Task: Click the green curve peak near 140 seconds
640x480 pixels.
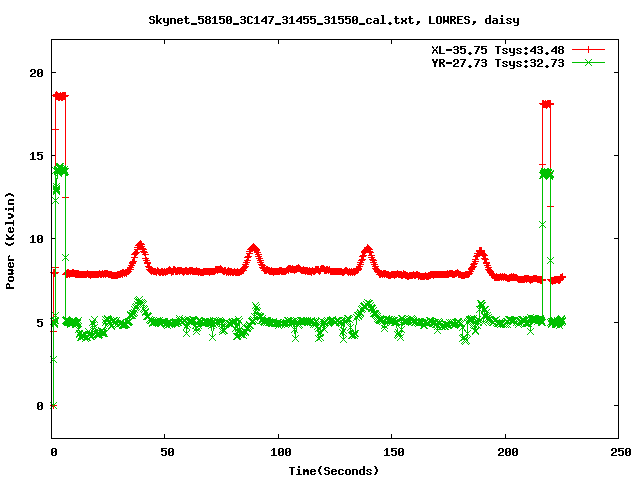Action: click(368, 304)
